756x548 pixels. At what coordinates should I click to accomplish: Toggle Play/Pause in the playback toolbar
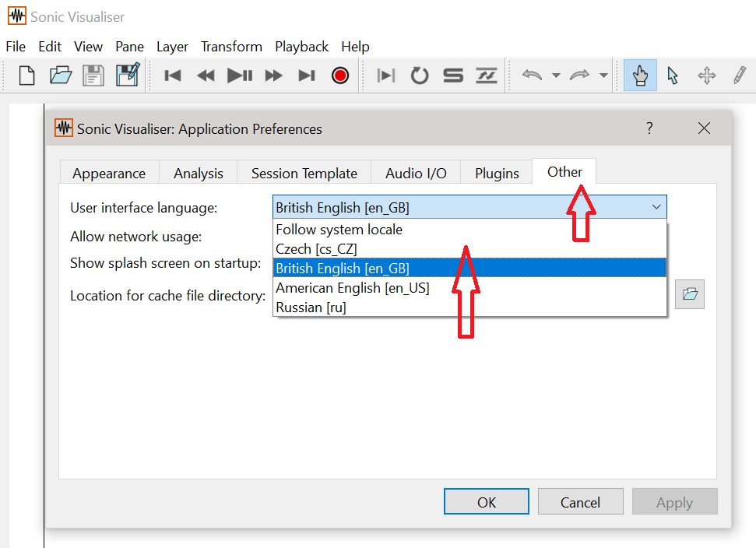point(240,76)
